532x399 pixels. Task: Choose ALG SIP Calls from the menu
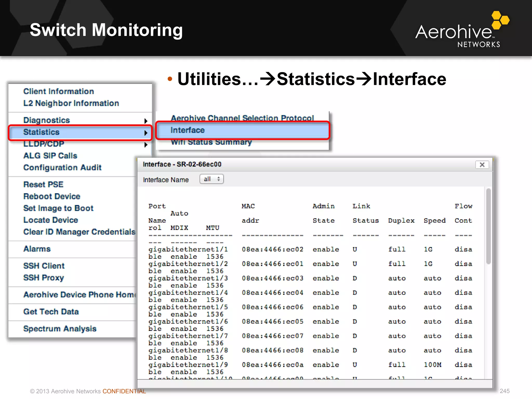pos(50,156)
